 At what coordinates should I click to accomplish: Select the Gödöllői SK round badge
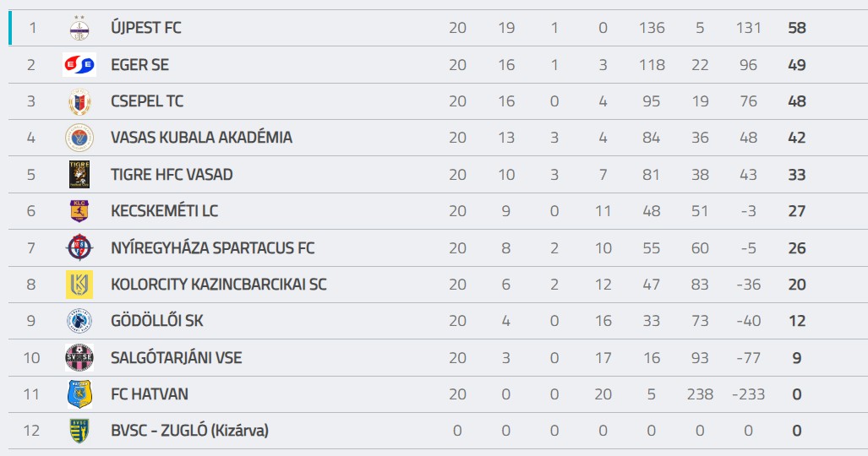(79, 321)
